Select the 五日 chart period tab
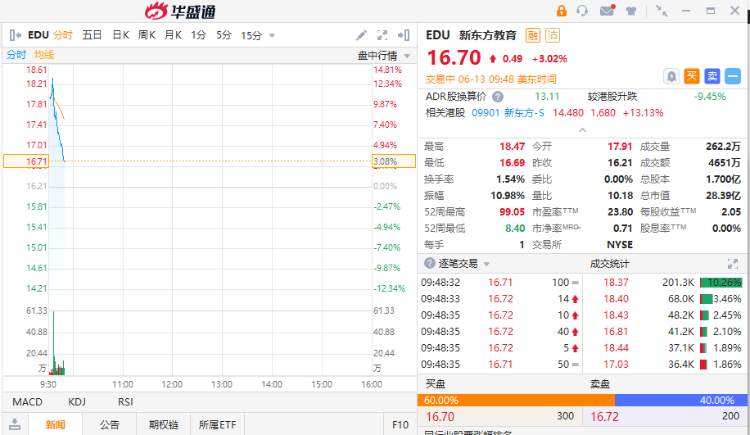 coord(92,35)
